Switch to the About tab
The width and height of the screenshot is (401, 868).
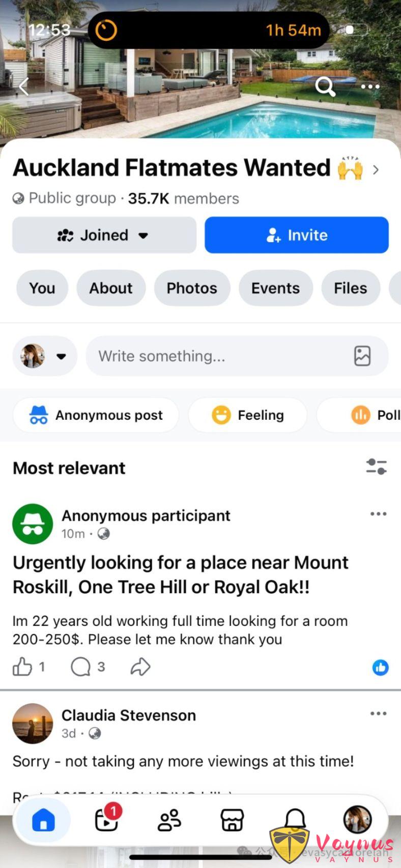(111, 288)
